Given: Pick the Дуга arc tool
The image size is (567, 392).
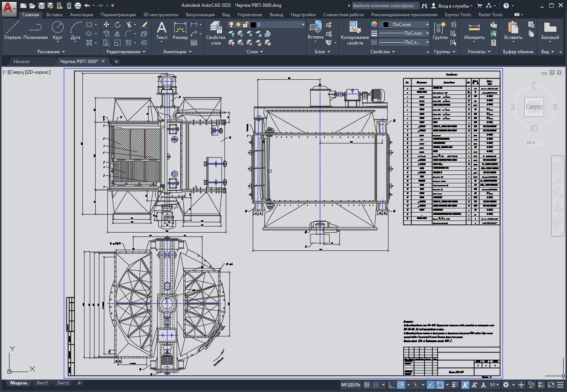Looking at the screenshot, I should [75, 30].
